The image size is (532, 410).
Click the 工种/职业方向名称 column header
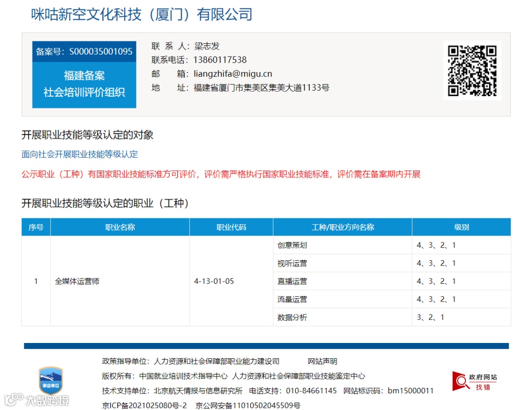[x=343, y=227]
